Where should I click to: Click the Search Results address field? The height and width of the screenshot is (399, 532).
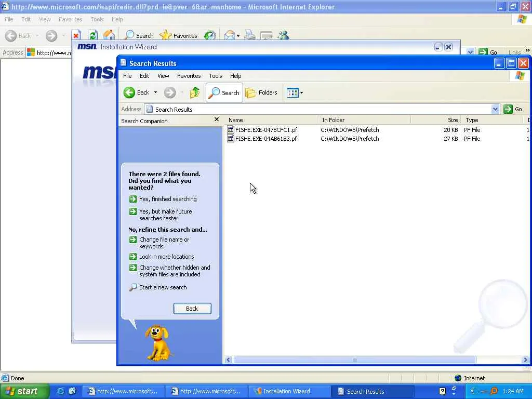click(x=318, y=109)
